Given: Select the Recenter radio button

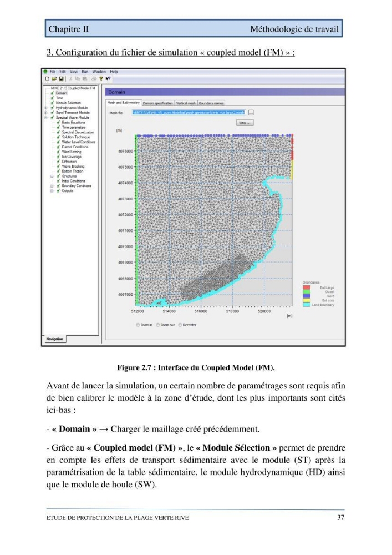Looking at the screenshot, I should [180, 325].
